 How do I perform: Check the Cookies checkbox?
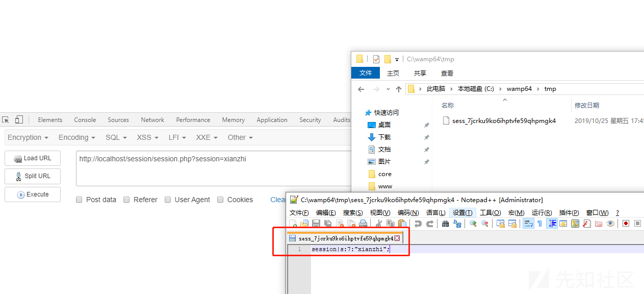coord(220,200)
